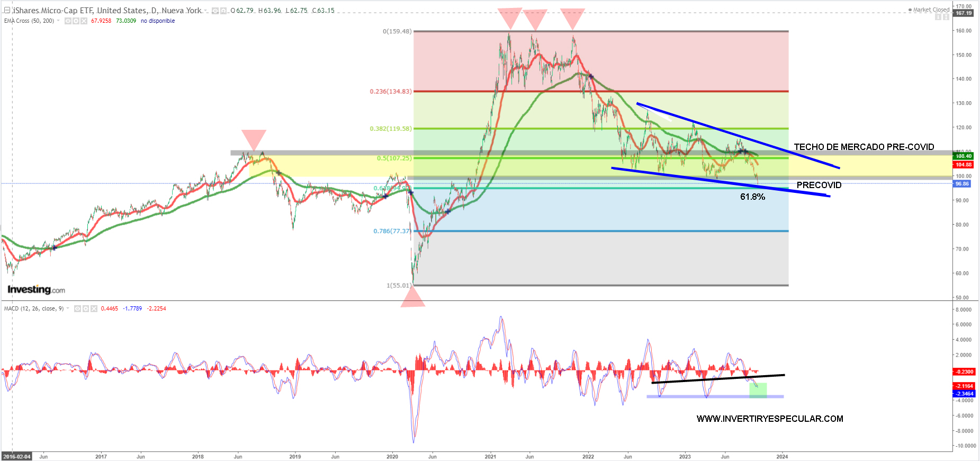The height and width of the screenshot is (461, 980).
Task: Click the 0.5(107.25) Fibonacci level label
Action: tap(394, 158)
